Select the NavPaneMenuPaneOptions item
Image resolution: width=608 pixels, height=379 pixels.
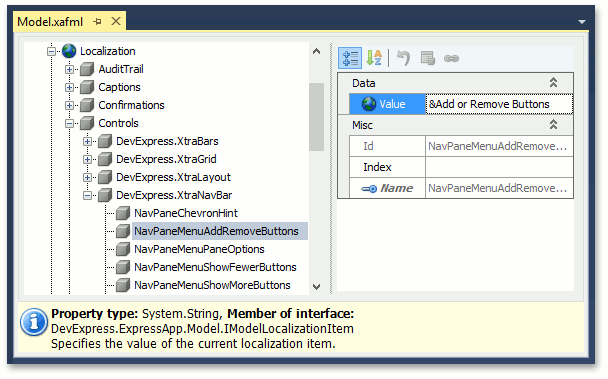click(199, 249)
